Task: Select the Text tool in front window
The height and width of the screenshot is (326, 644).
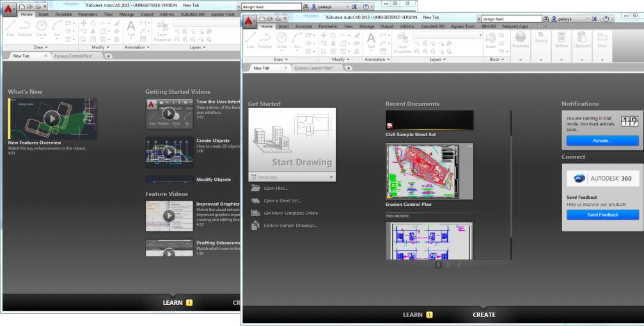Action: pos(371,40)
